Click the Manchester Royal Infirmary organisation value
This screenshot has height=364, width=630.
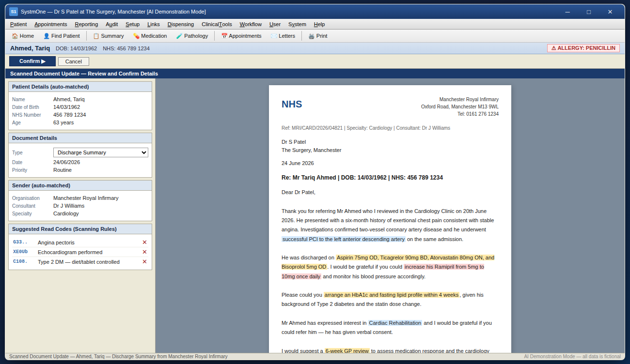[86, 198]
